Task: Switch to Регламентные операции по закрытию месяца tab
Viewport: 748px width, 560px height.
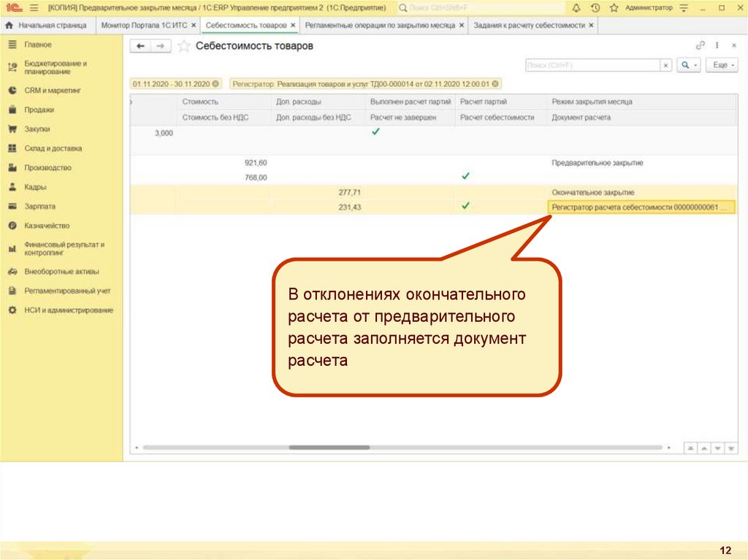Action: tap(380, 25)
